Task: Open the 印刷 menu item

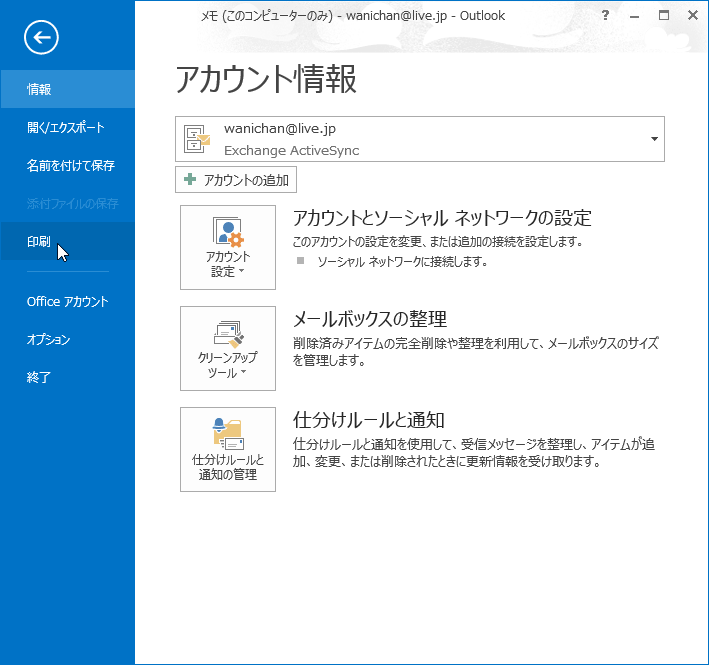Action: [67, 241]
